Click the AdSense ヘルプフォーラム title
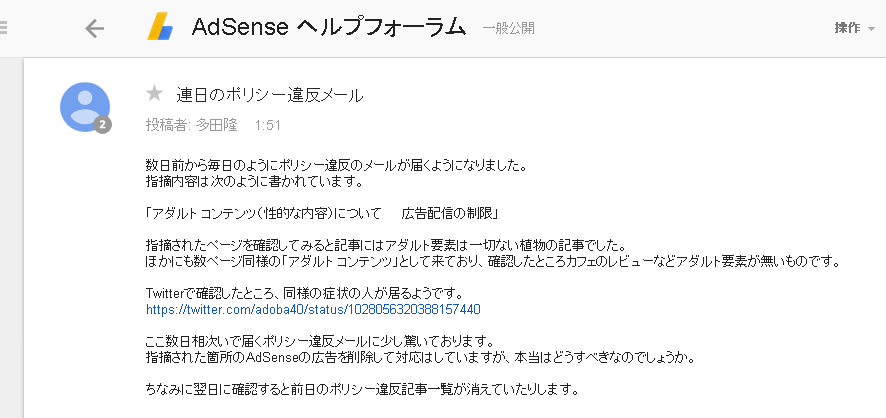886x418 pixels. [328, 27]
